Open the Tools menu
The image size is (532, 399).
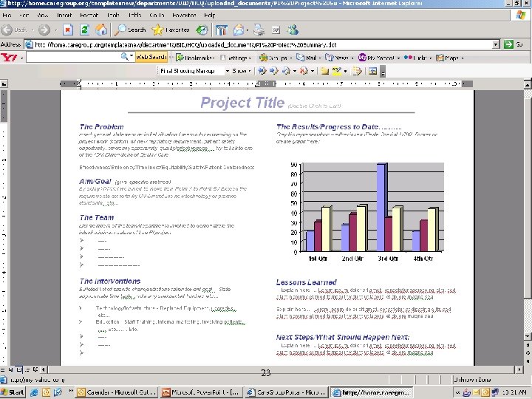click(113, 16)
